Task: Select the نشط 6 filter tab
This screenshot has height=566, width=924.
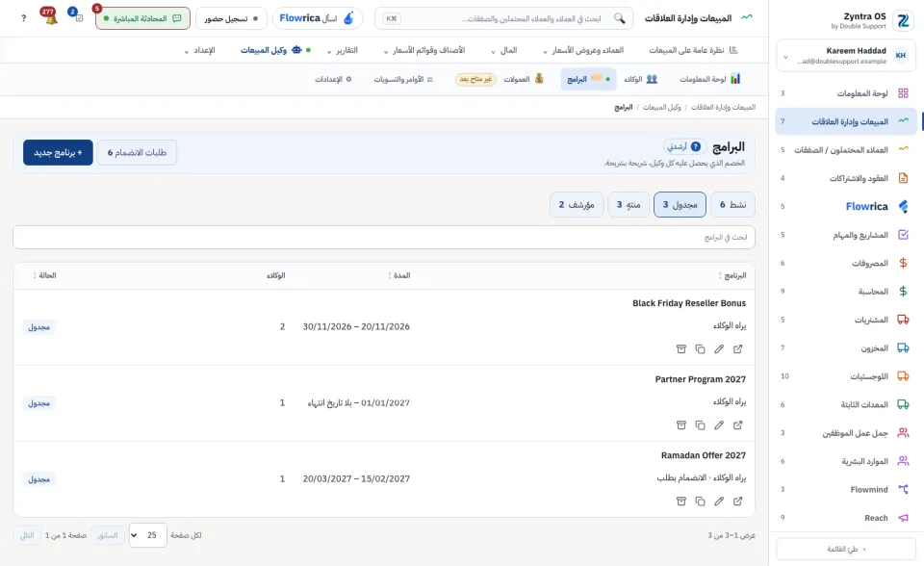Action: tap(732, 205)
